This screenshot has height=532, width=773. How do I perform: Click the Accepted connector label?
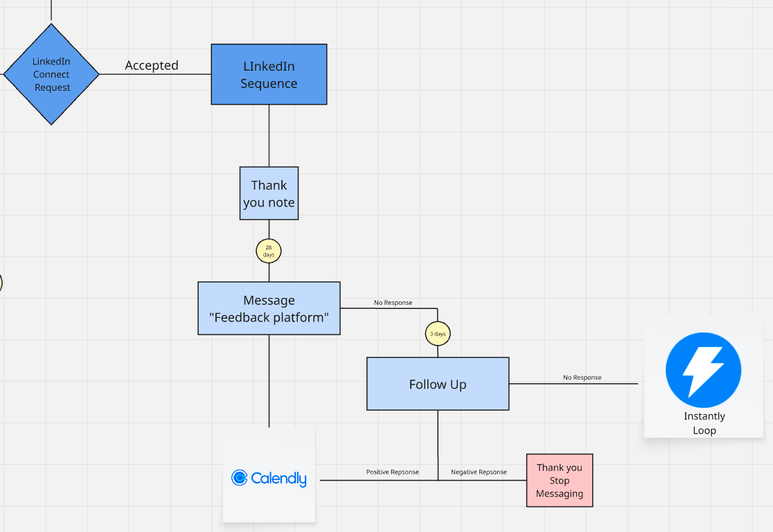152,66
